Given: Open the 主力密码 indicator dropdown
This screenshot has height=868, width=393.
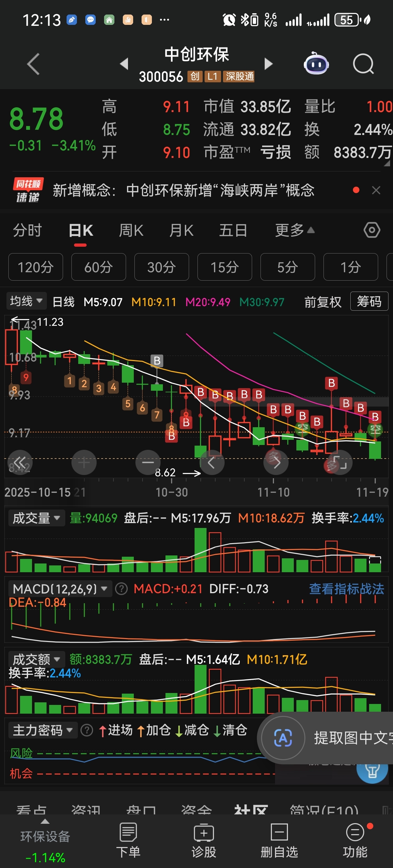Looking at the screenshot, I should click(x=43, y=730).
